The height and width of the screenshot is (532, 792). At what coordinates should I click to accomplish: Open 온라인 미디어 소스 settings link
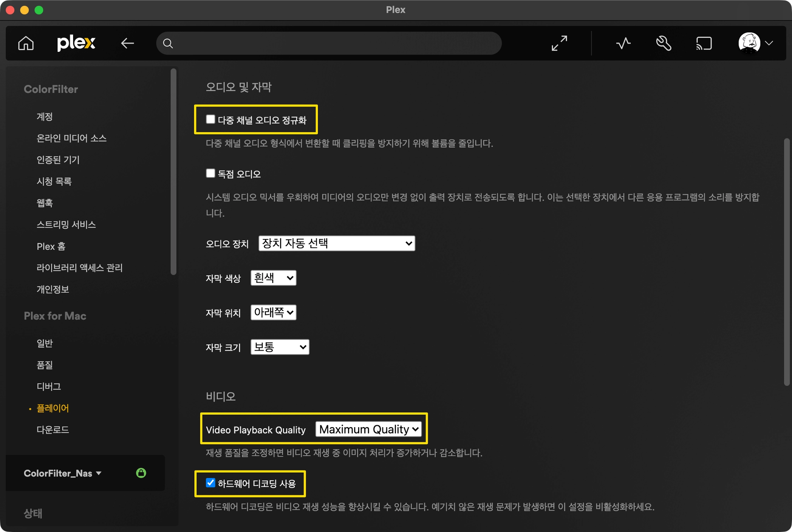(x=71, y=138)
